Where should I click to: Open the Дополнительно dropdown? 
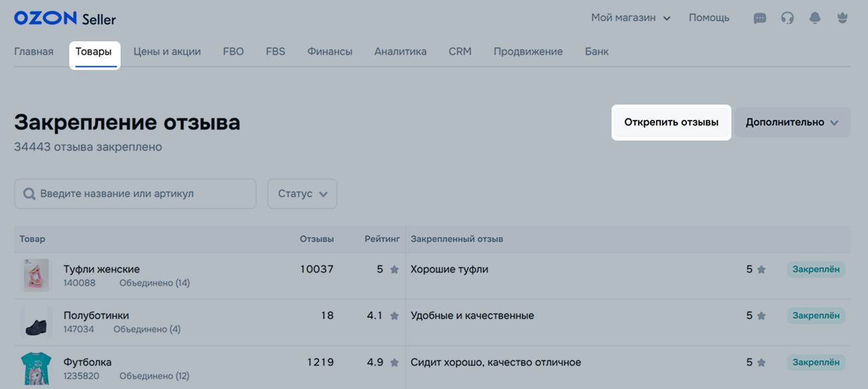pyautogui.click(x=792, y=123)
